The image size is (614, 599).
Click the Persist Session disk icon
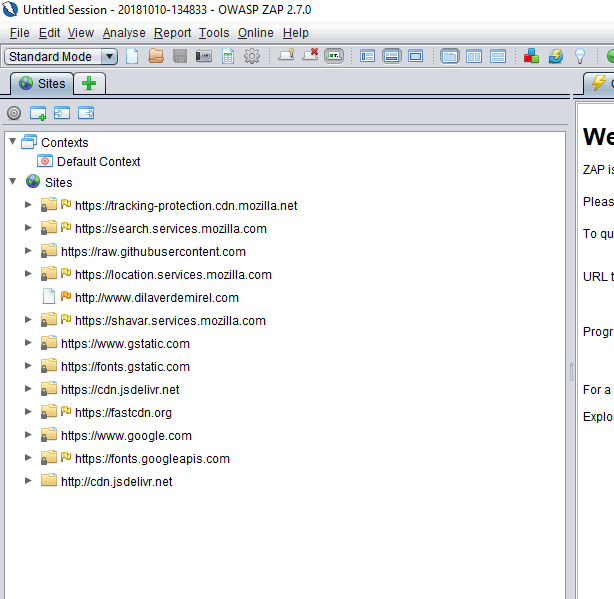(x=180, y=56)
